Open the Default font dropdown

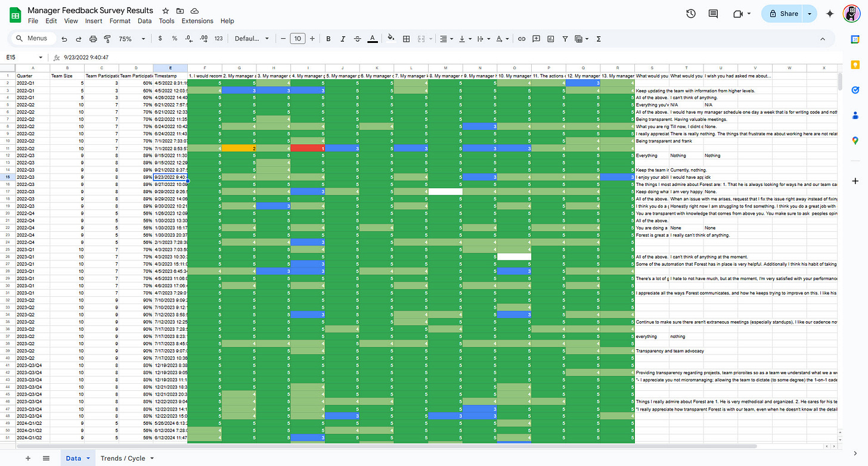[x=252, y=39]
